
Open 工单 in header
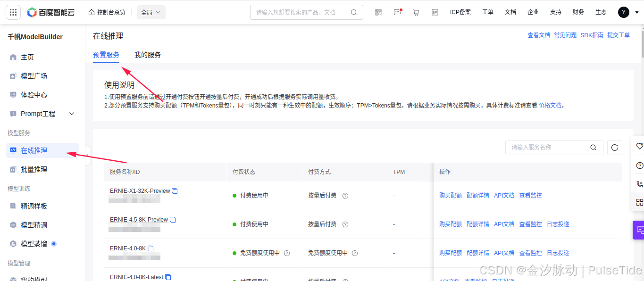(x=488, y=12)
